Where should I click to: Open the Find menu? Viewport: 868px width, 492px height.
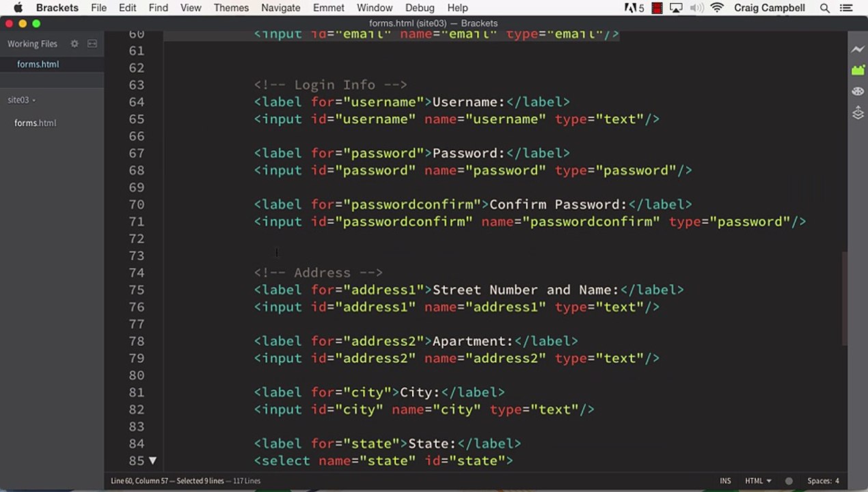coord(158,8)
